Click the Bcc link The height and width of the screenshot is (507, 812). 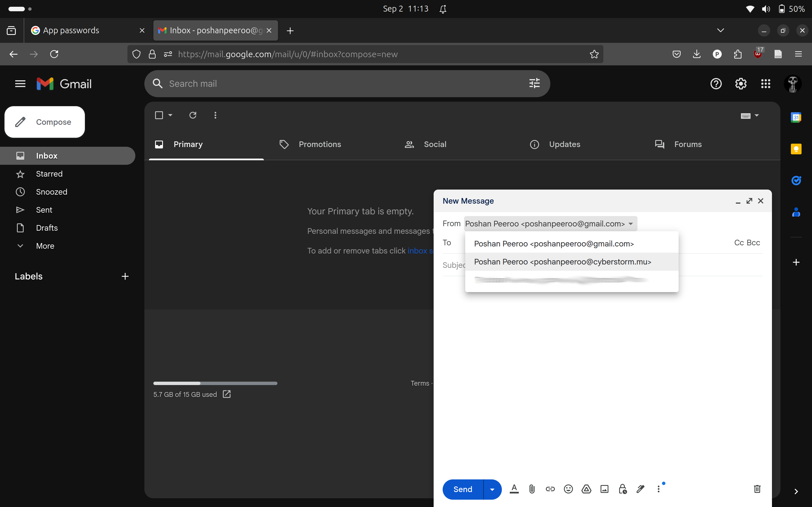[753, 243]
